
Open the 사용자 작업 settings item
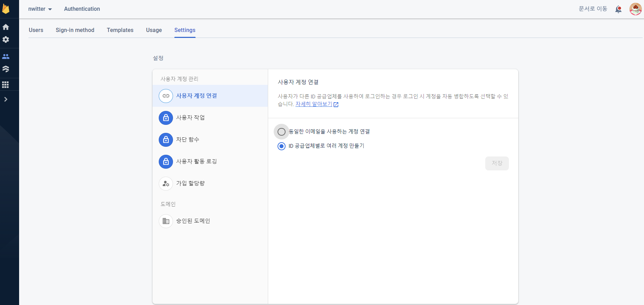click(x=210, y=118)
